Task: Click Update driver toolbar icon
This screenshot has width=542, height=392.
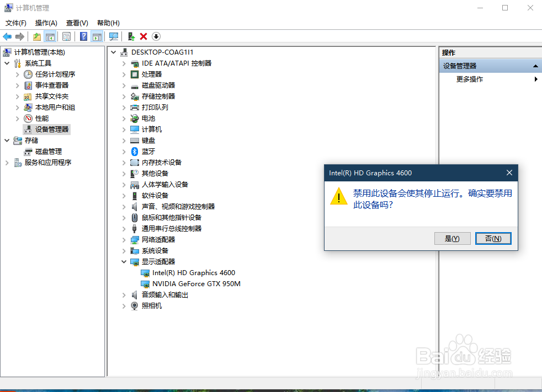Action: click(x=131, y=36)
